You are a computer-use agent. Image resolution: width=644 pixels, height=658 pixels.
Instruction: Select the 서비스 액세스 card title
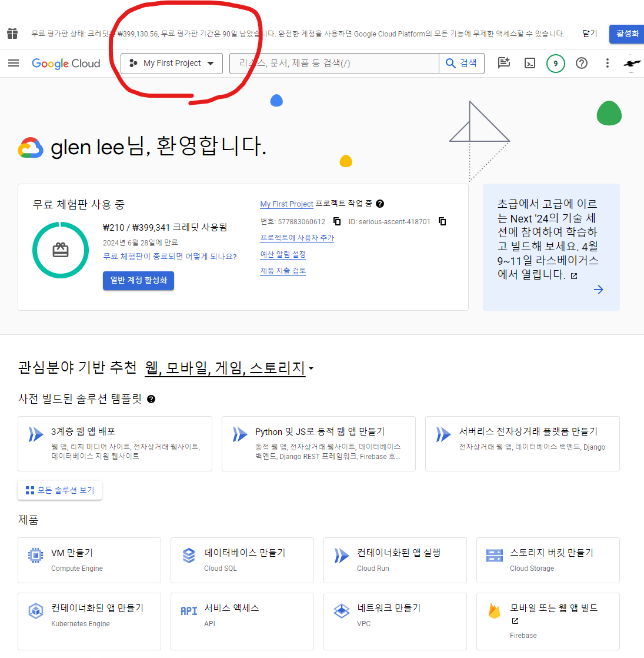pos(232,608)
